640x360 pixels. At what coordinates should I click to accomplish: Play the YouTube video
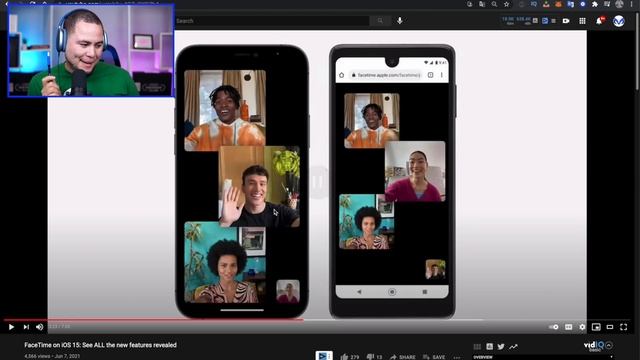click(x=11, y=327)
